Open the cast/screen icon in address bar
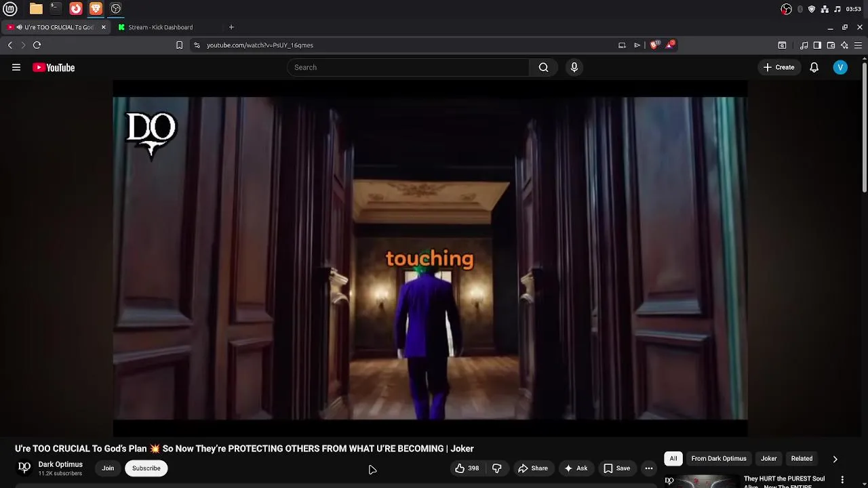This screenshot has height=488, width=868. (x=622, y=45)
